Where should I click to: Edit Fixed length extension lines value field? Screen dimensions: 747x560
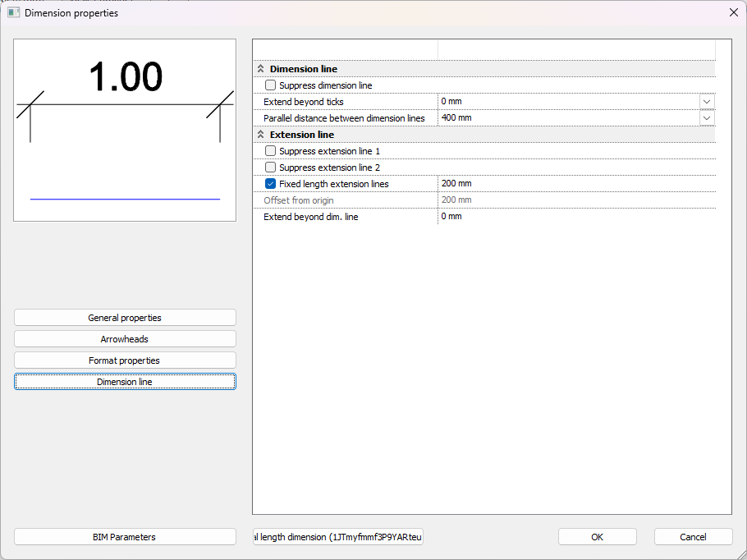click(575, 184)
